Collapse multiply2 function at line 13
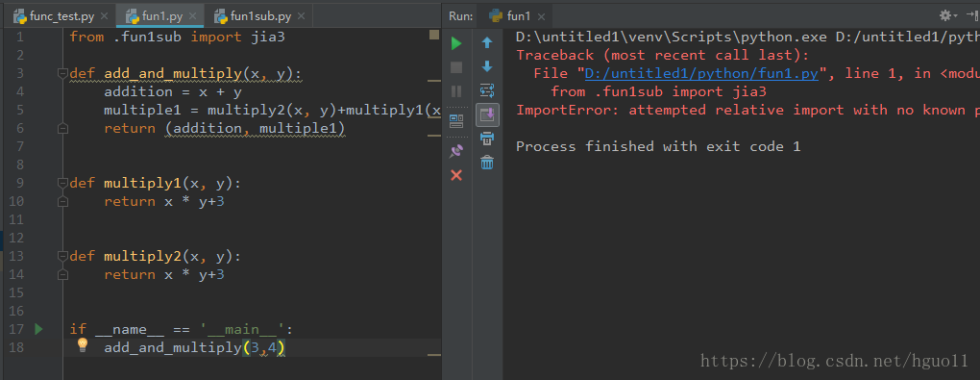 click(x=61, y=257)
